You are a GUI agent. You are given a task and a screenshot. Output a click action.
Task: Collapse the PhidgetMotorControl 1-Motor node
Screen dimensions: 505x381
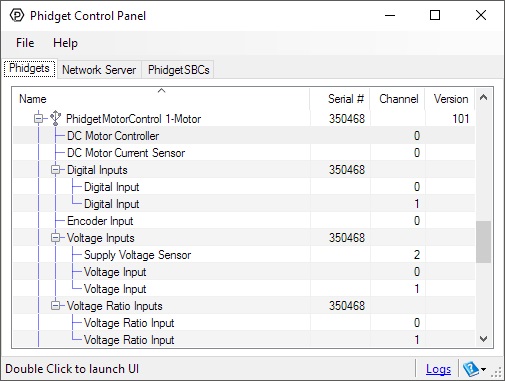[x=39, y=119]
